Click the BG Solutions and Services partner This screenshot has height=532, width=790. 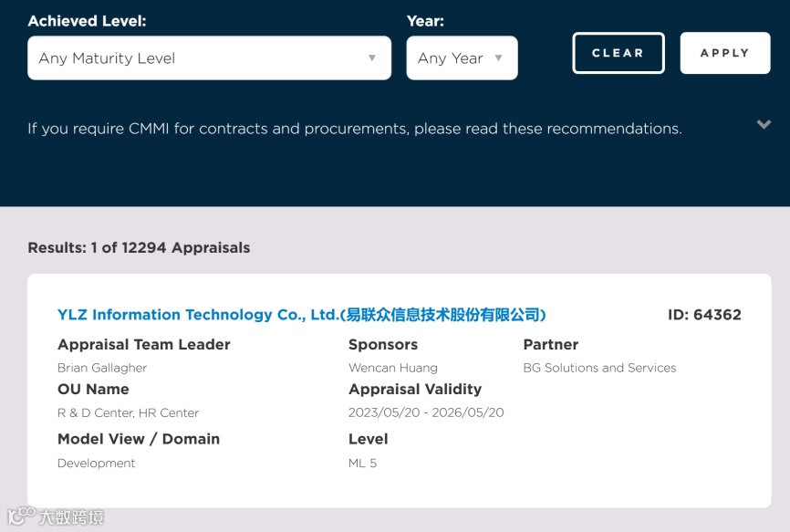tap(599, 368)
